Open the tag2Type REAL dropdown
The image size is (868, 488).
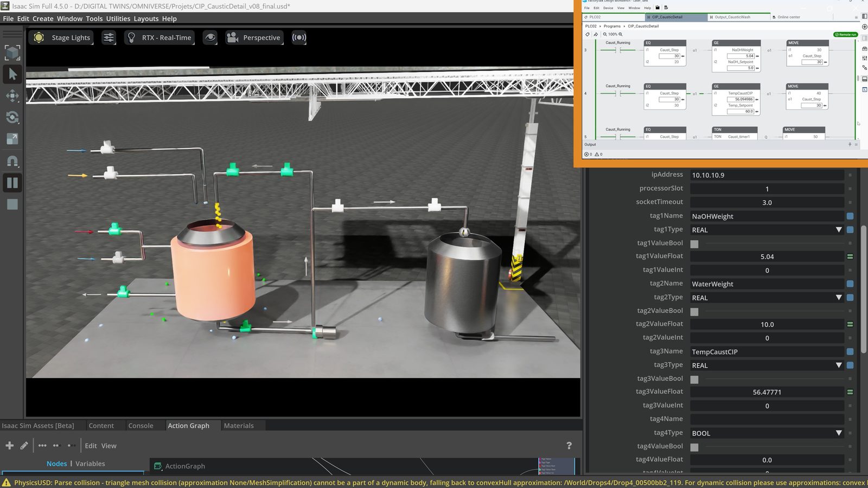click(767, 298)
